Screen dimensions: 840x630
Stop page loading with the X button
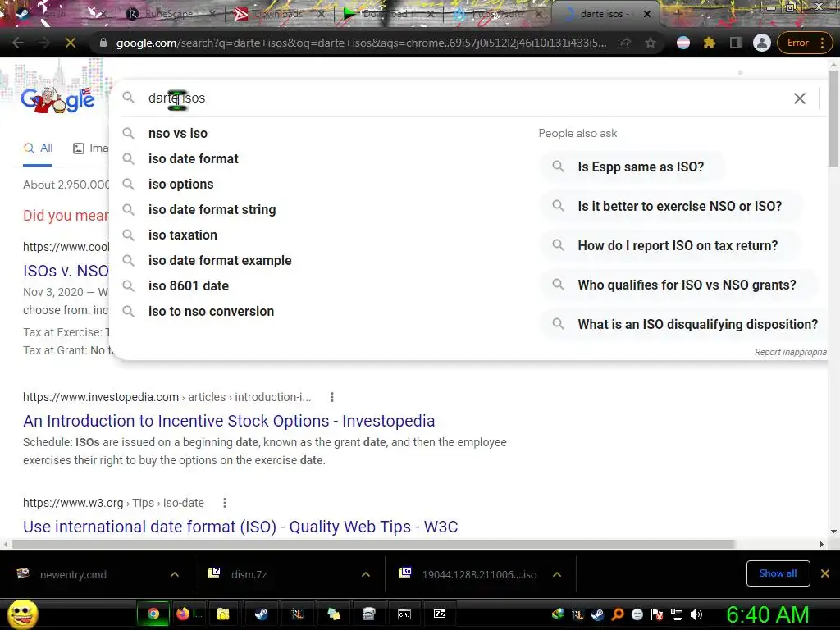pos(71,43)
